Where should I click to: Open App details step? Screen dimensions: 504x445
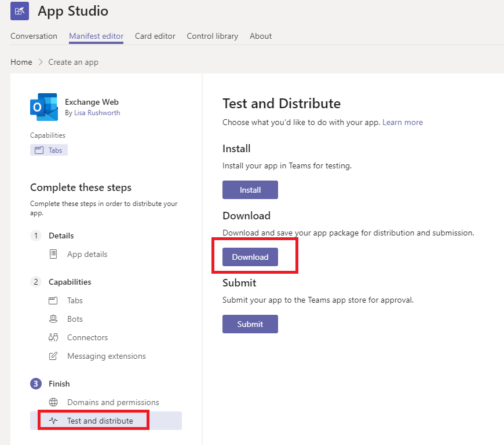87,254
